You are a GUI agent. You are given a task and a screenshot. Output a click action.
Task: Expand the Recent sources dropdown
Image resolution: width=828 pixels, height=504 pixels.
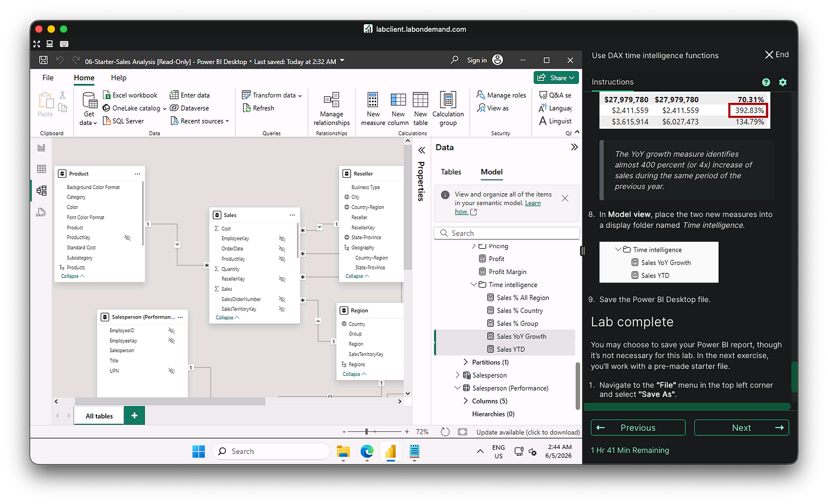(x=200, y=121)
